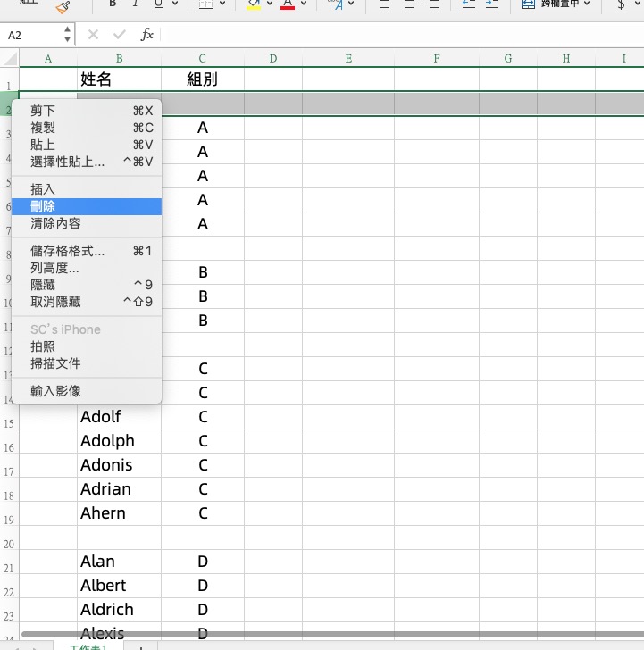Apply yellow fill color
The width and height of the screenshot is (644, 650).
(254, 5)
